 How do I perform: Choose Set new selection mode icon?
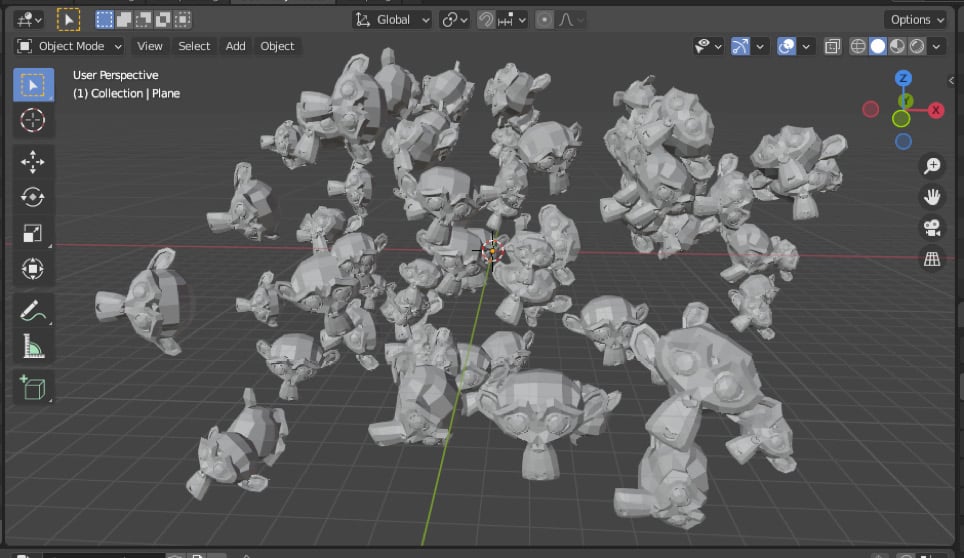[105, 20]
